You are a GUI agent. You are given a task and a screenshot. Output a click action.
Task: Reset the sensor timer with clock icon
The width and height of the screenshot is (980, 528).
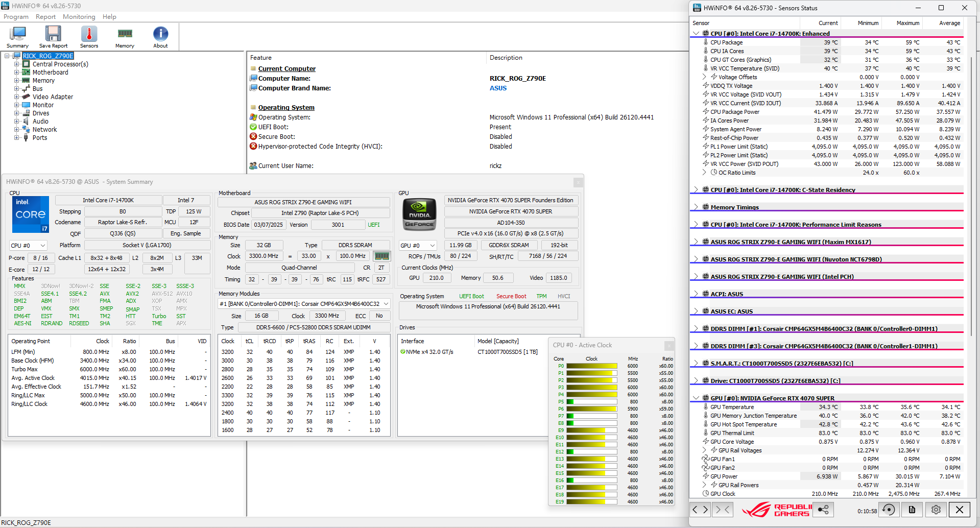coord(889,510)
